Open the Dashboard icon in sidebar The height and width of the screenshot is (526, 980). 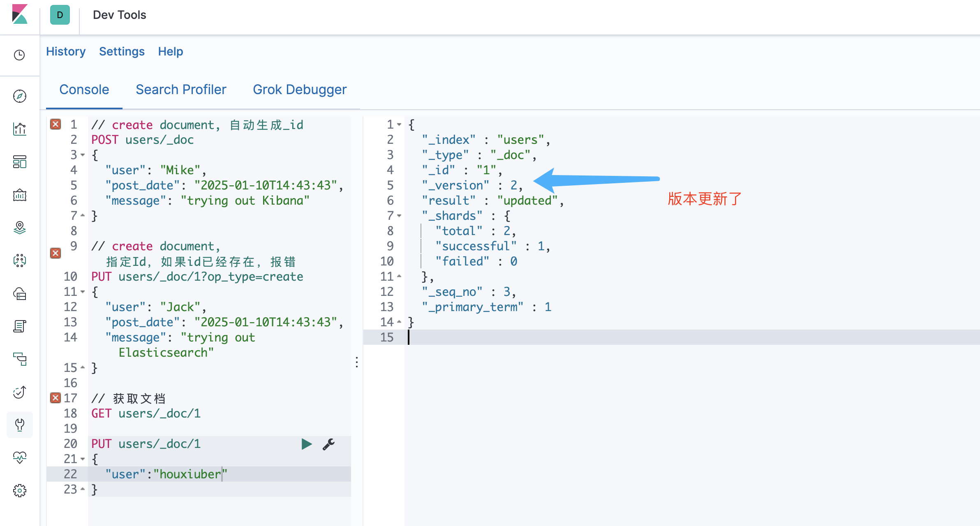coord(20,162)
